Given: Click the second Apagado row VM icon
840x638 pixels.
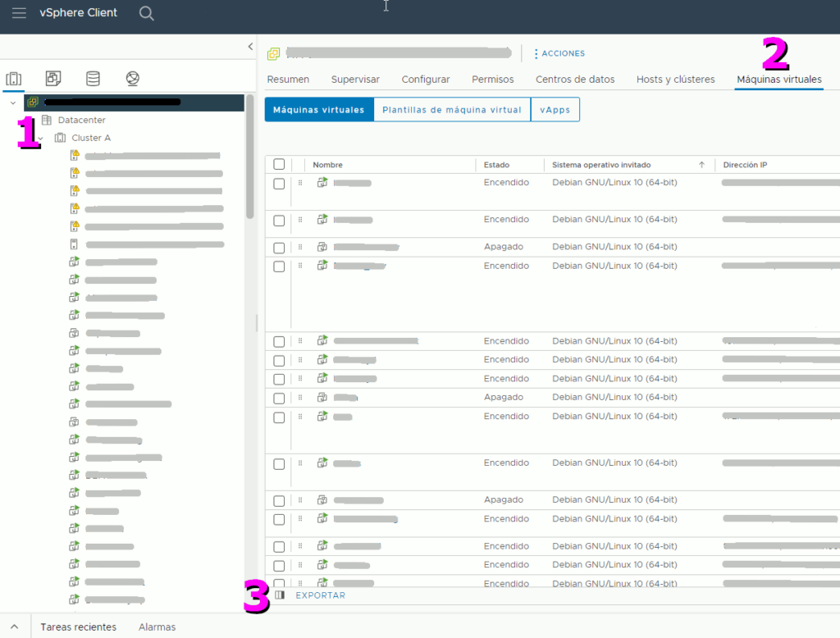Looking at the screenshot, I should point(322,397).
